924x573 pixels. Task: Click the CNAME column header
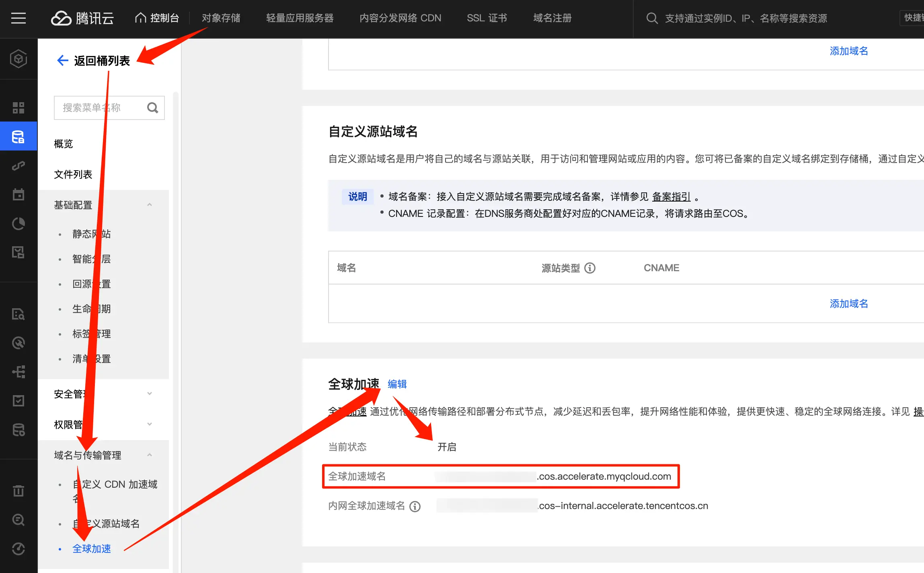pos(661,268)
